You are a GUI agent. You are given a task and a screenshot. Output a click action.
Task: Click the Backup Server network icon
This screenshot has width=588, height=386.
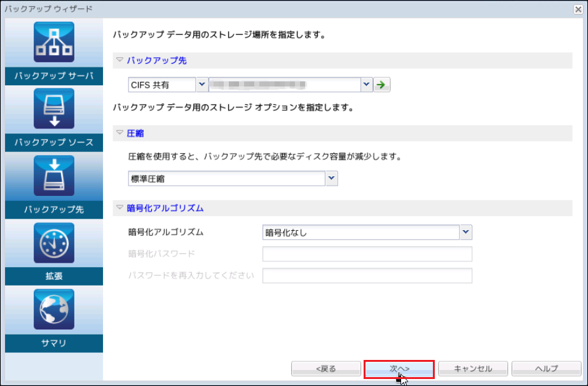click(54, 42)
